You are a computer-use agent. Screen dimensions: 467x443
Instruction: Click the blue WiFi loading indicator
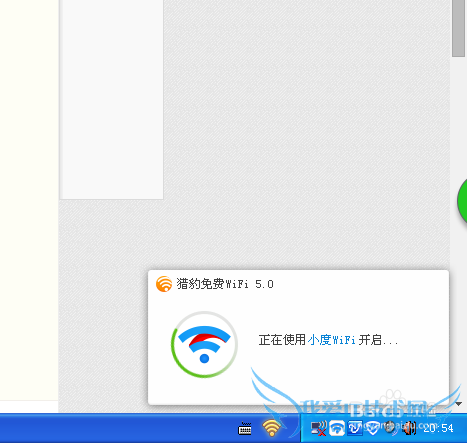point(204,344)
